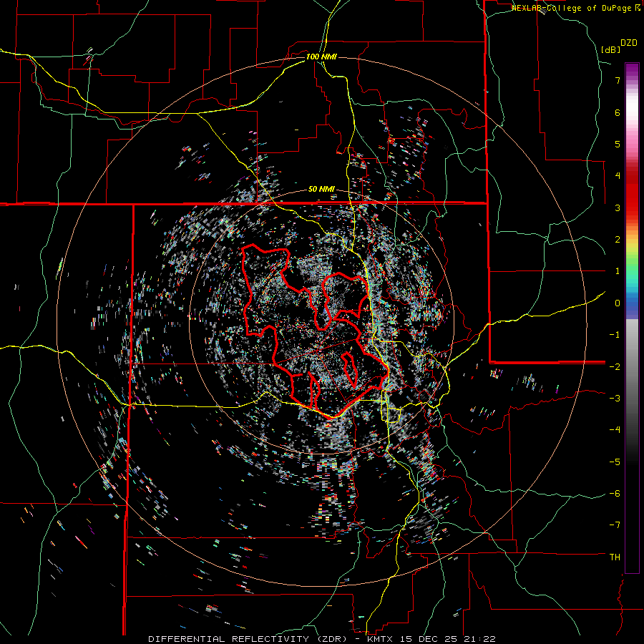
Task: Click the color bar at value 0
Action: point(632,303)
